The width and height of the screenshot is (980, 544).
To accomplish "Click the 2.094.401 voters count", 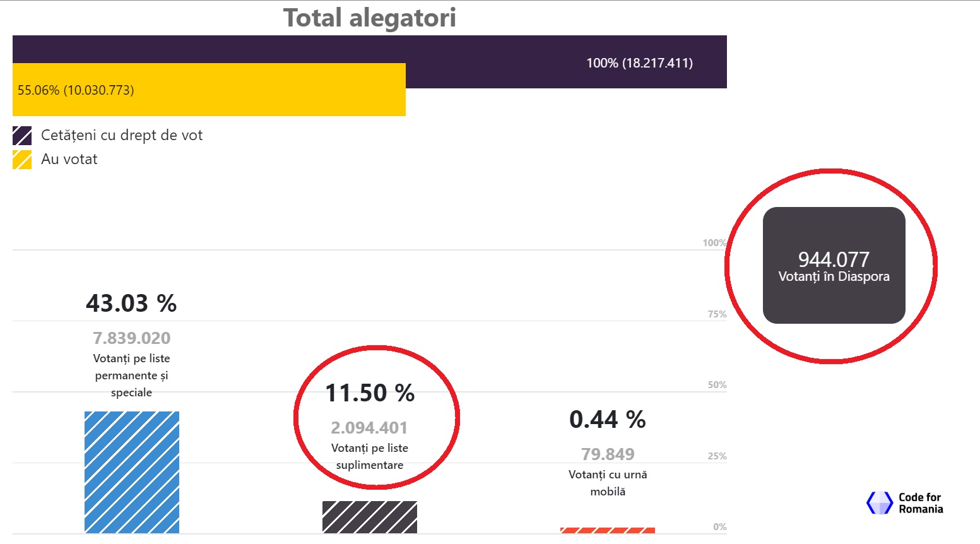I will pyautogui.click(x=370, y=428).
